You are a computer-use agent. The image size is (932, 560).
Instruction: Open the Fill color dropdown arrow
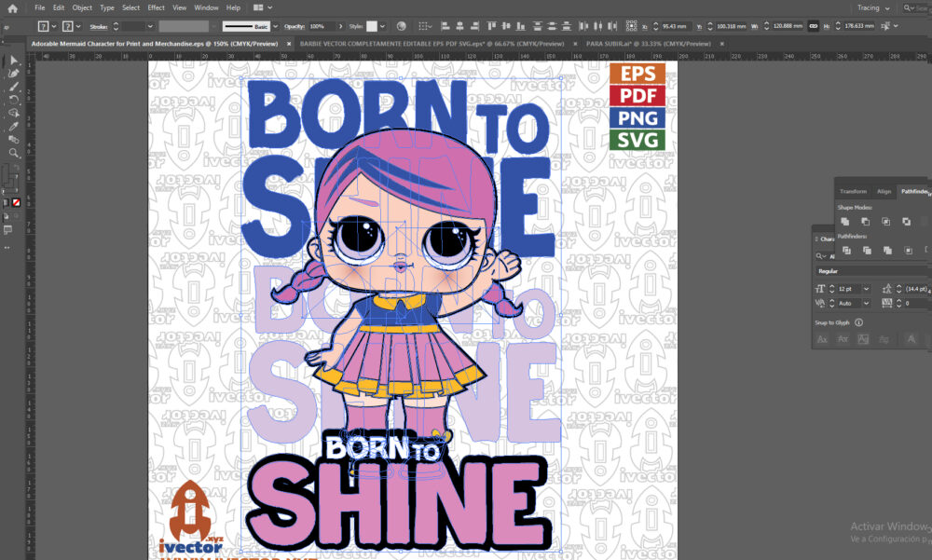[54, 26]
